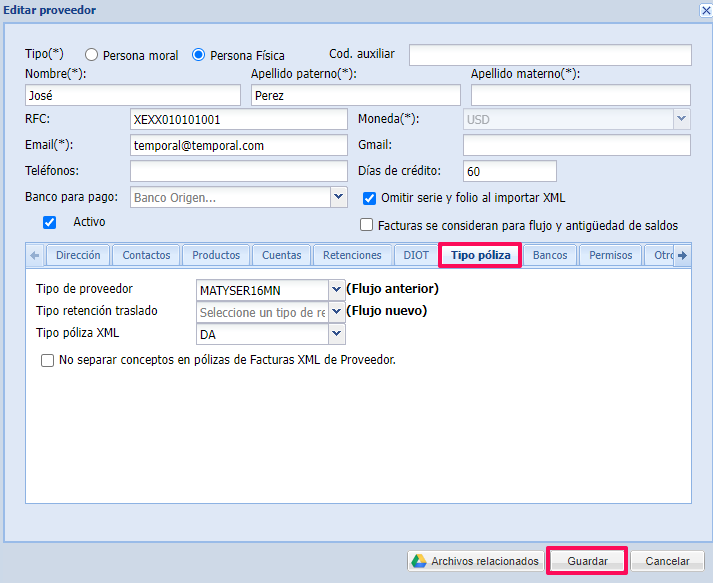Viewport: 713px width, 583px height.
Task: Select the Persona moral radio button
Action: [92, 55]
